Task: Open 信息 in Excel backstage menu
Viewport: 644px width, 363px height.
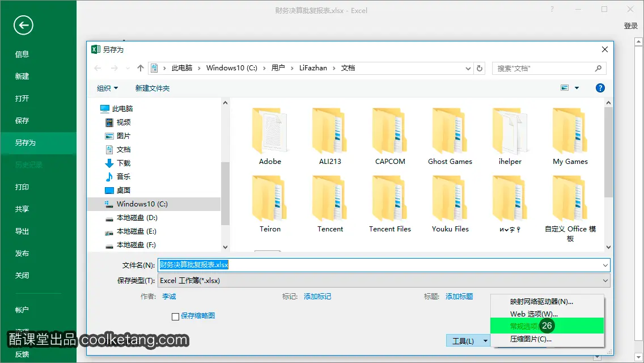Action: tap(22, 54)
